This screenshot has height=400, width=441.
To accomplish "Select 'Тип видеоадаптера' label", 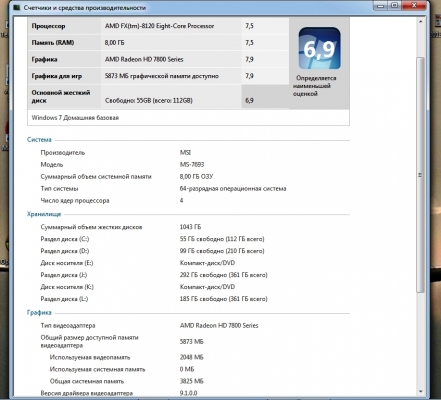I will [68, 326].
